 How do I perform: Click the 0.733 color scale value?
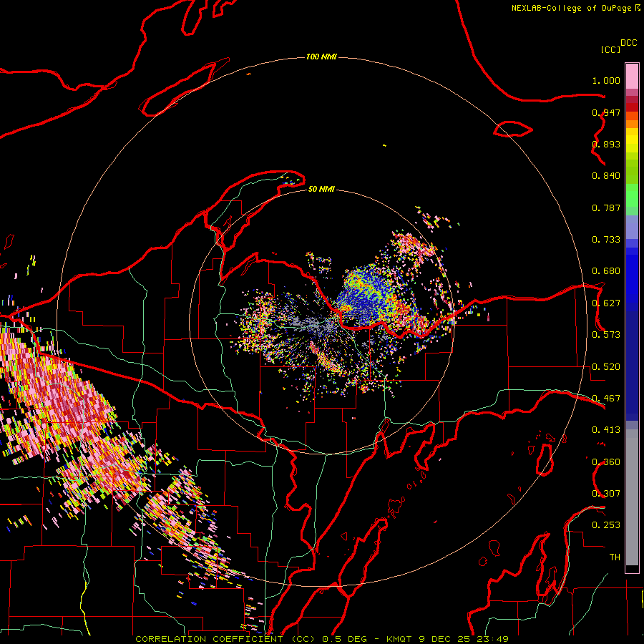(606, 240)
